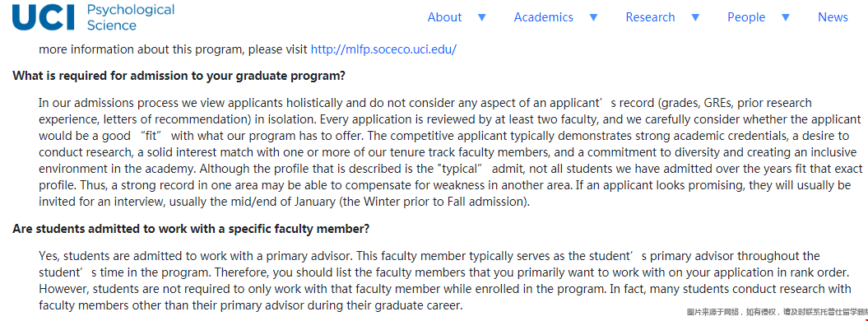Click the paragraph beginning 'Yes, students are admitted'

(446, 281)
